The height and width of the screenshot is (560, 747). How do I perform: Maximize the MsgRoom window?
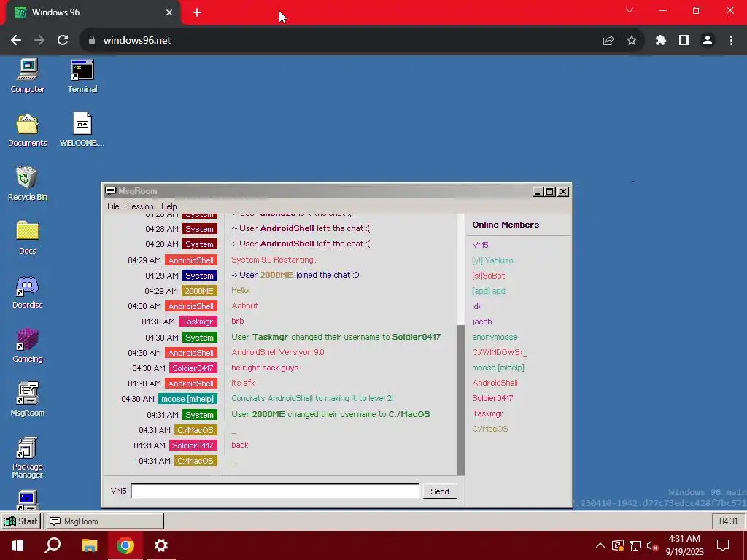550,192
